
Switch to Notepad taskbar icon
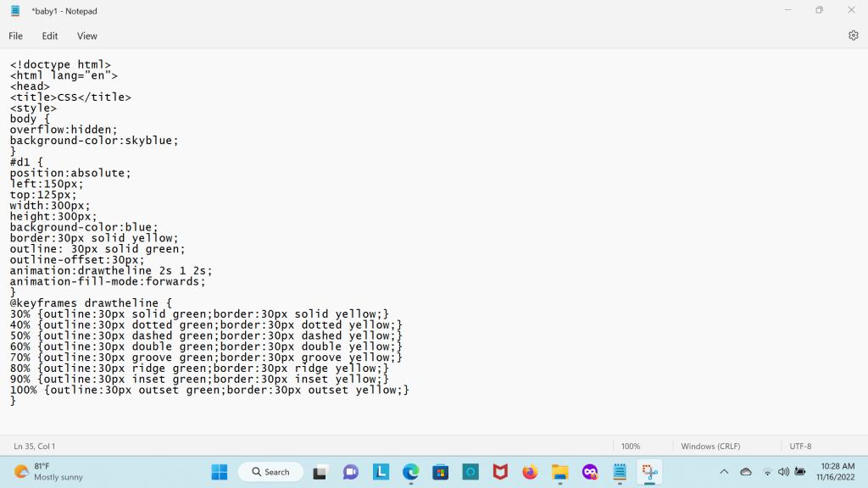pyautogui.click(x=620, y=472)
